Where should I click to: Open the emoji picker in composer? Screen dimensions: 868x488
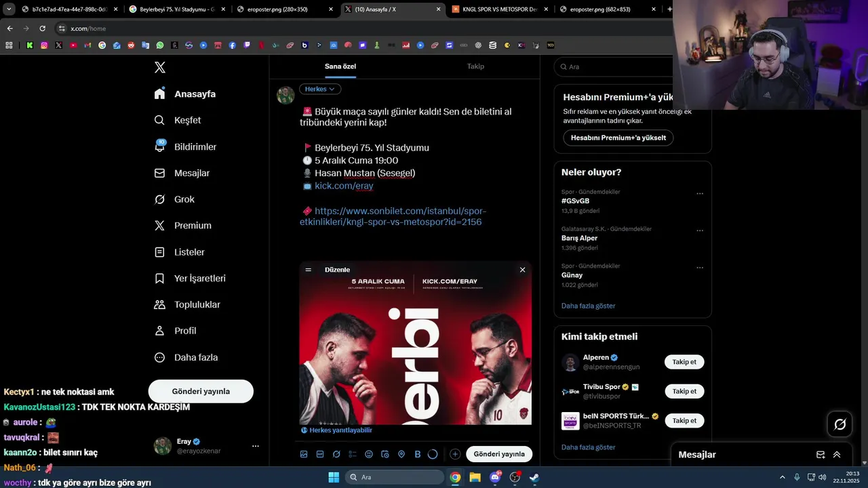[369, 454]
